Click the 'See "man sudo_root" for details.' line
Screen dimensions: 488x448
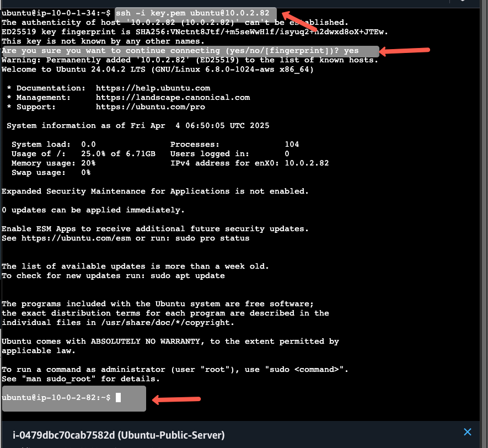pyautogui.click(x=81, y=378)
